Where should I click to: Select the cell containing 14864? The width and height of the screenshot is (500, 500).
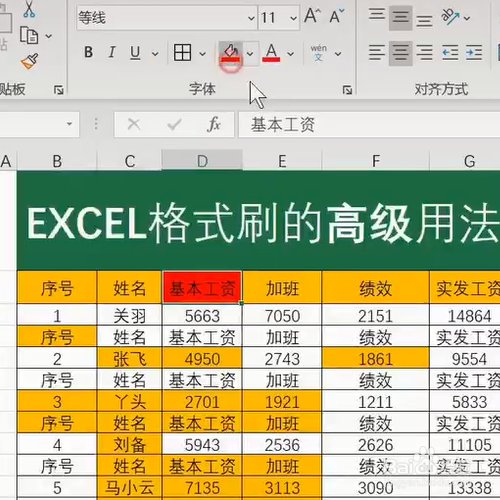click(x=465, y=315)
